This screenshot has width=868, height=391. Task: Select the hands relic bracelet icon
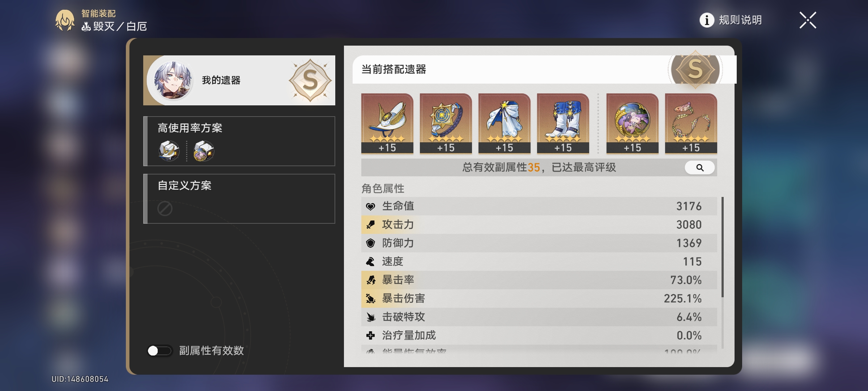[x=446, y=123]
